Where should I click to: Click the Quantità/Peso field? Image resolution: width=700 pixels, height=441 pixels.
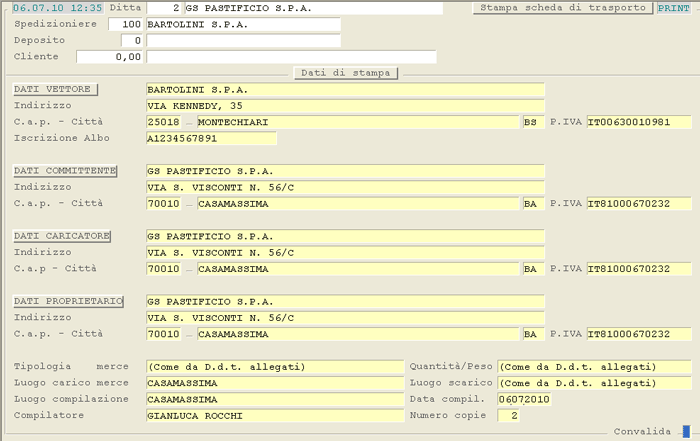[594, 367]
